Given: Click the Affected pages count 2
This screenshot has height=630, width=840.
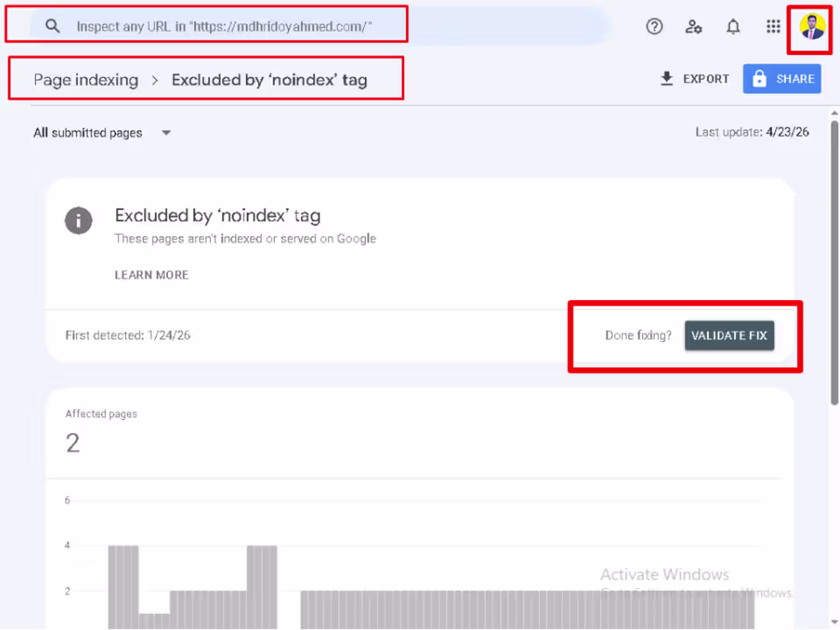Looking at the screenshot, I should 73,443.
